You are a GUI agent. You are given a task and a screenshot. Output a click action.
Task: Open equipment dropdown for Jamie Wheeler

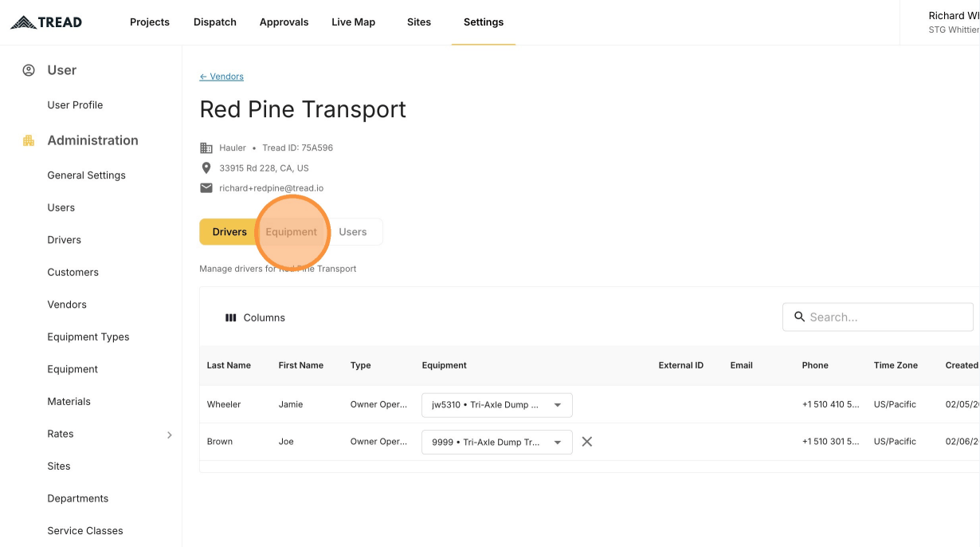pyautogui.click(x=497, y=405)
